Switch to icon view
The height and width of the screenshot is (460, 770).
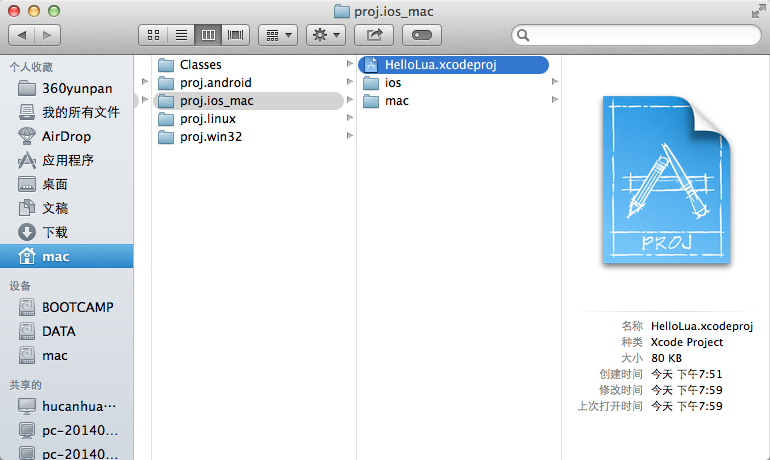click(x=153, y=35)
